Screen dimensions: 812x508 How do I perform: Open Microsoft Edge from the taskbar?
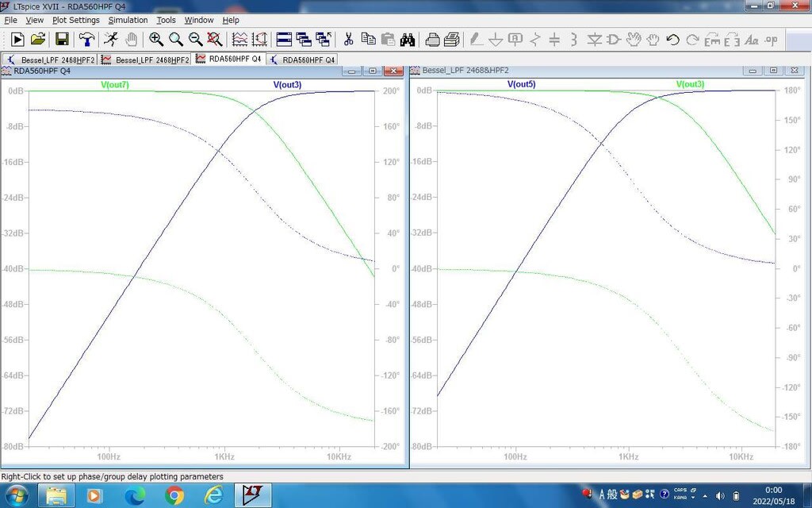tap(135, 495)
